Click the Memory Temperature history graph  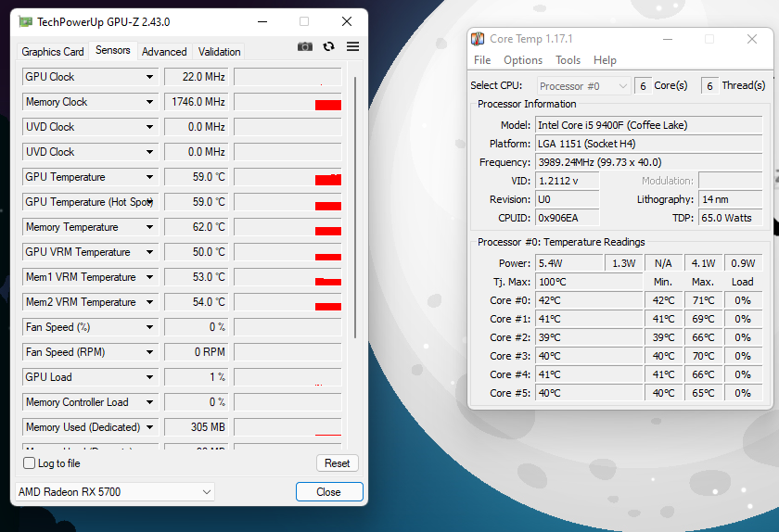point(287,227)
